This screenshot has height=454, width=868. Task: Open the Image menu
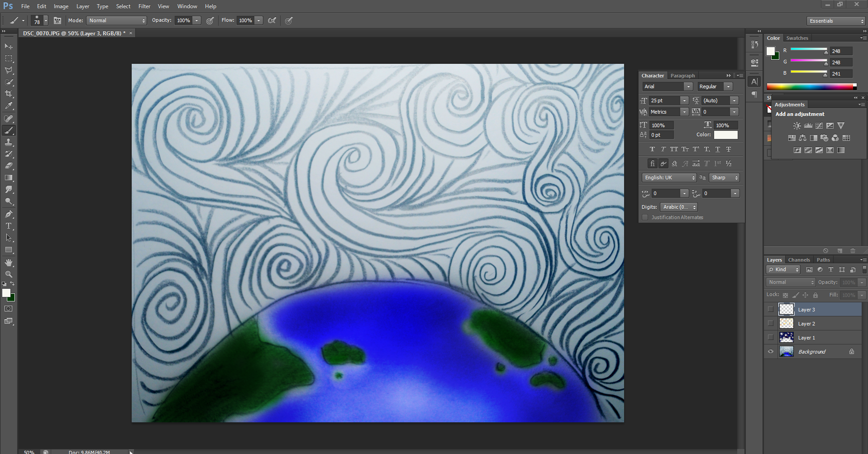[61, 6]
